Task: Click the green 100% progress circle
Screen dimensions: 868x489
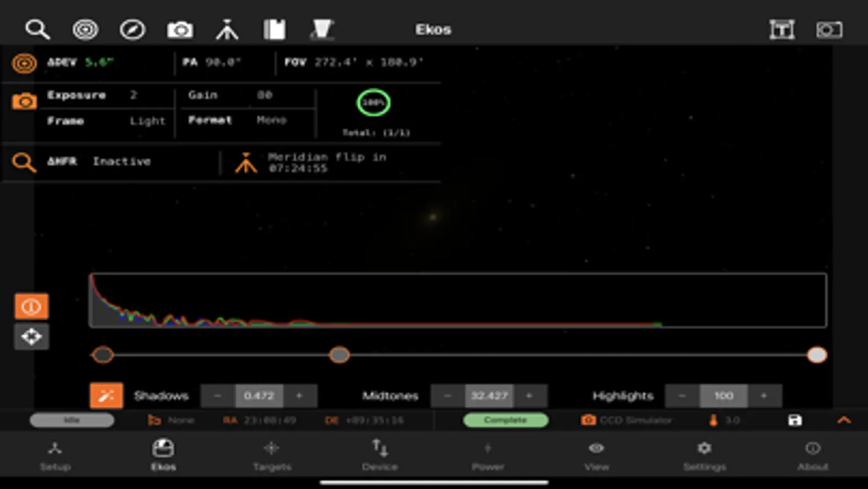Action: pos(373,103)
